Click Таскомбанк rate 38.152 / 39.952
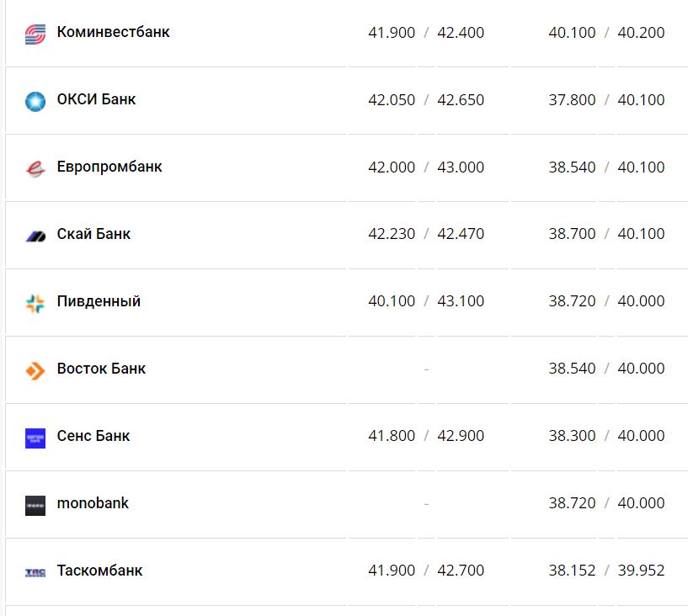The image size is (688, 616). (x=606, y=571)
